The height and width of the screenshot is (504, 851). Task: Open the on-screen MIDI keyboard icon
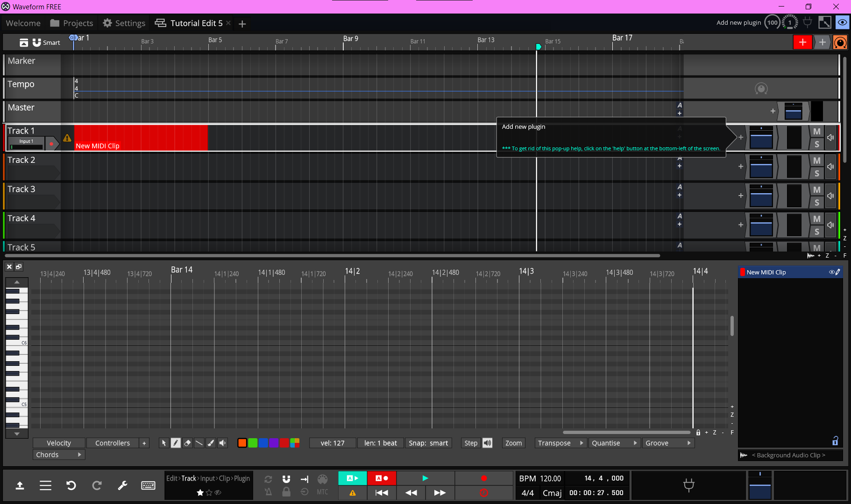(148, 485)
